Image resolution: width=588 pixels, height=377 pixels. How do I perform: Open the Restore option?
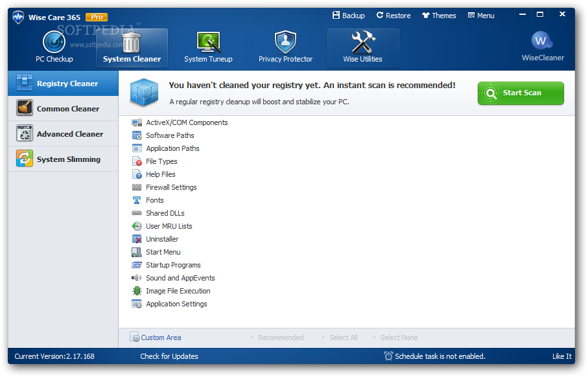point(394,16)
